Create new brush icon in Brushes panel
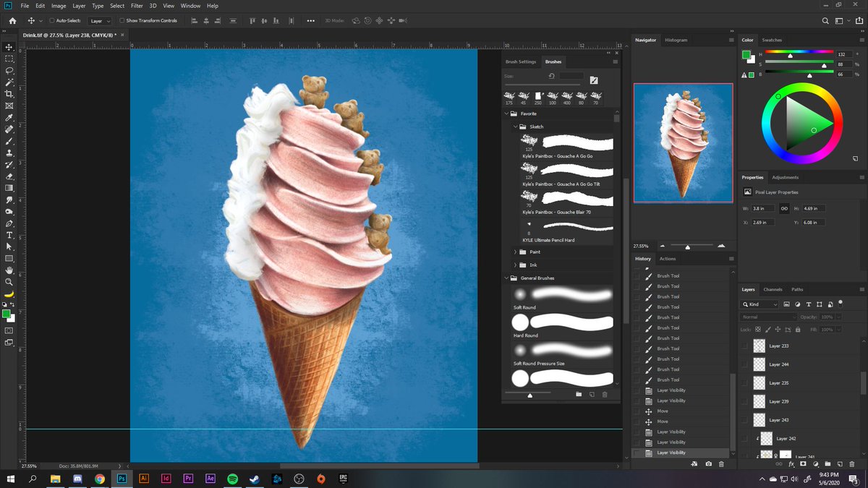The height and width of the screenshot is (488, 868). (592, 394)
